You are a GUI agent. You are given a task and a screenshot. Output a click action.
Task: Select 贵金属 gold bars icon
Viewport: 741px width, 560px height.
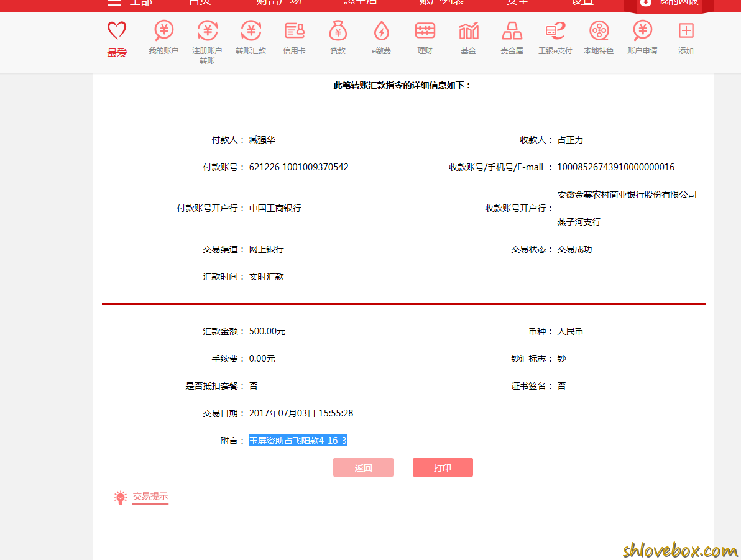512,30
